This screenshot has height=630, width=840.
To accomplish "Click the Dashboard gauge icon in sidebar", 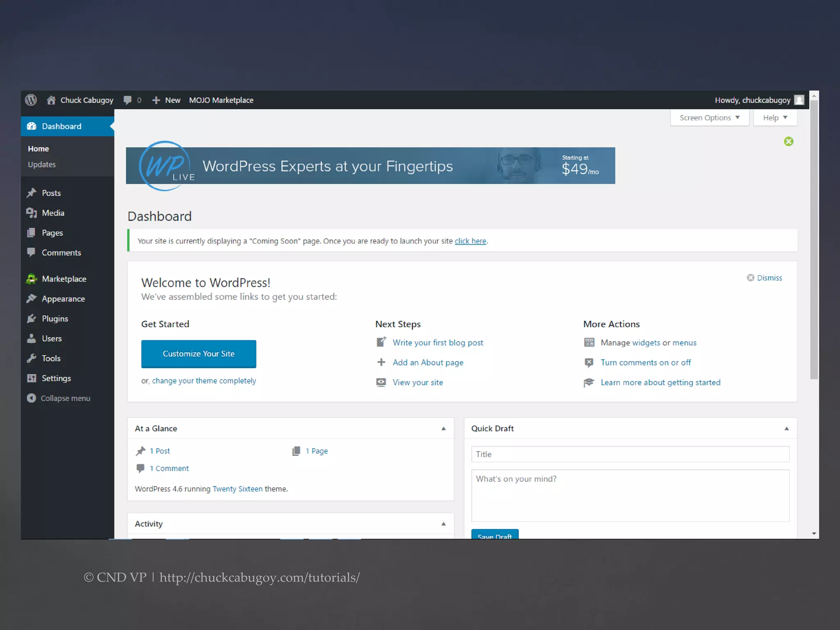I will [x=32, y=126].
